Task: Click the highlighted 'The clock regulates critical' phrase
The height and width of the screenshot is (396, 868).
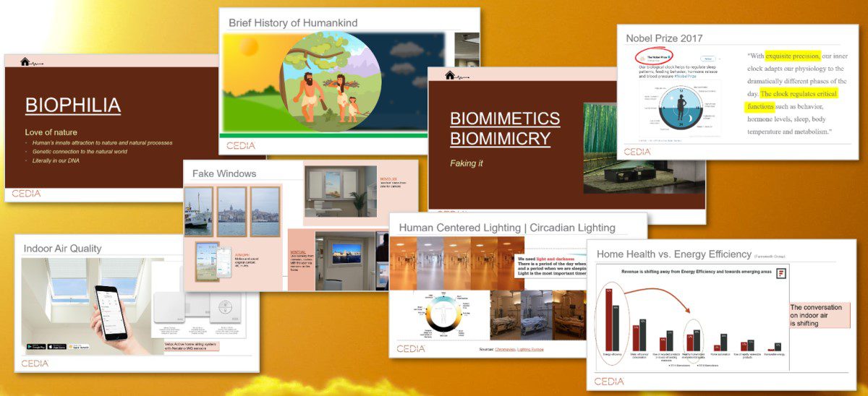Action: click(x=798, y=95)
